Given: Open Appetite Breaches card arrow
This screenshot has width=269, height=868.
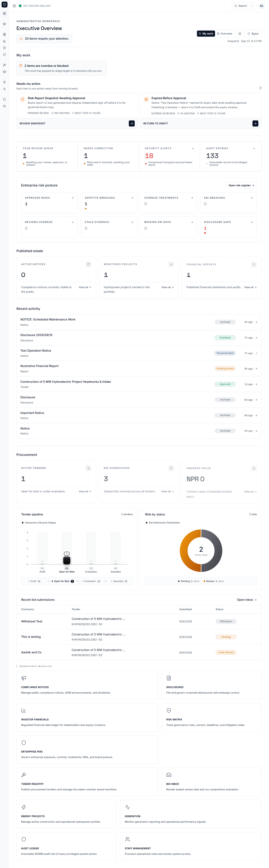Looking at the screenshot, I should pos(132,198).
